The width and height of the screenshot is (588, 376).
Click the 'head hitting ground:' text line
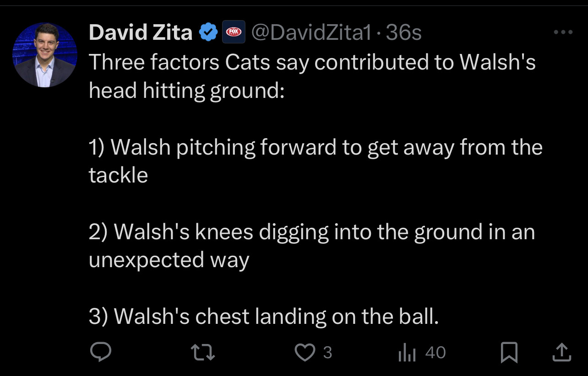(x=187, y=91)
